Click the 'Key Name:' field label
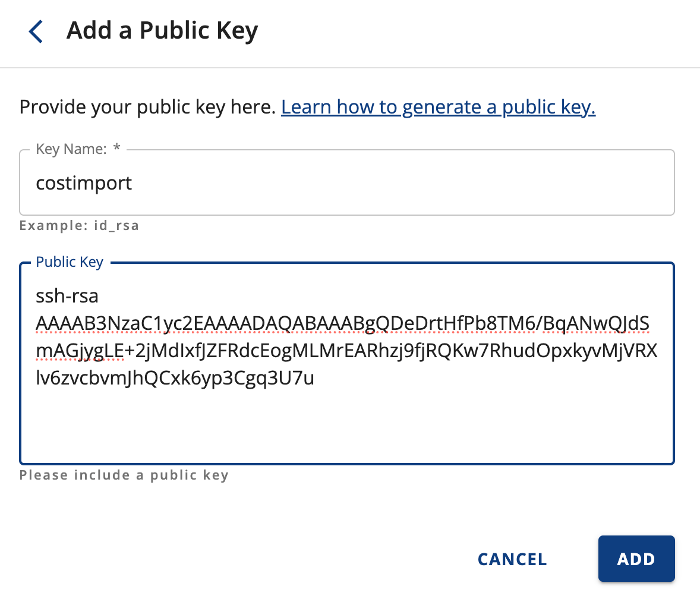This screenshot has height=605, width=700. click(x=71, y=149)
